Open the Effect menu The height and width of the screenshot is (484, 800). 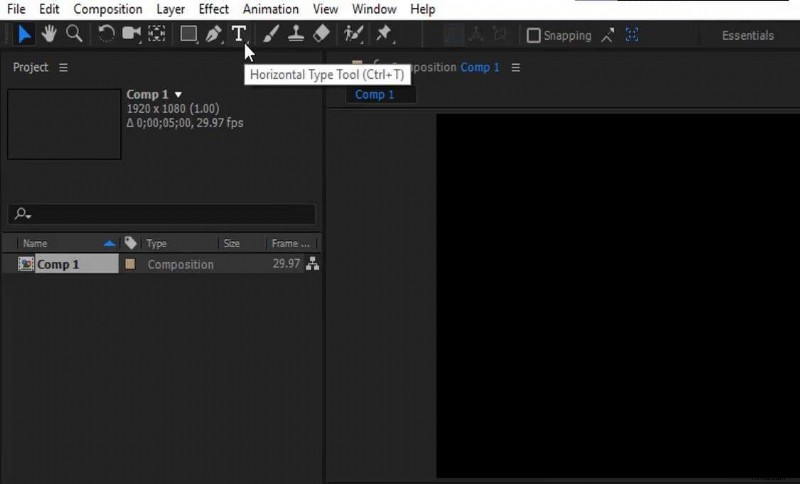click(214, 9)
